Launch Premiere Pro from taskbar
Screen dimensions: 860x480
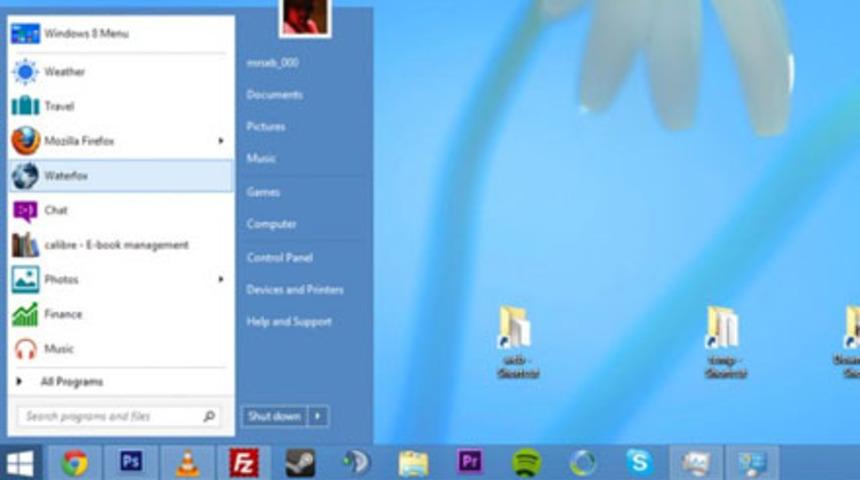(x=470, y=461)
